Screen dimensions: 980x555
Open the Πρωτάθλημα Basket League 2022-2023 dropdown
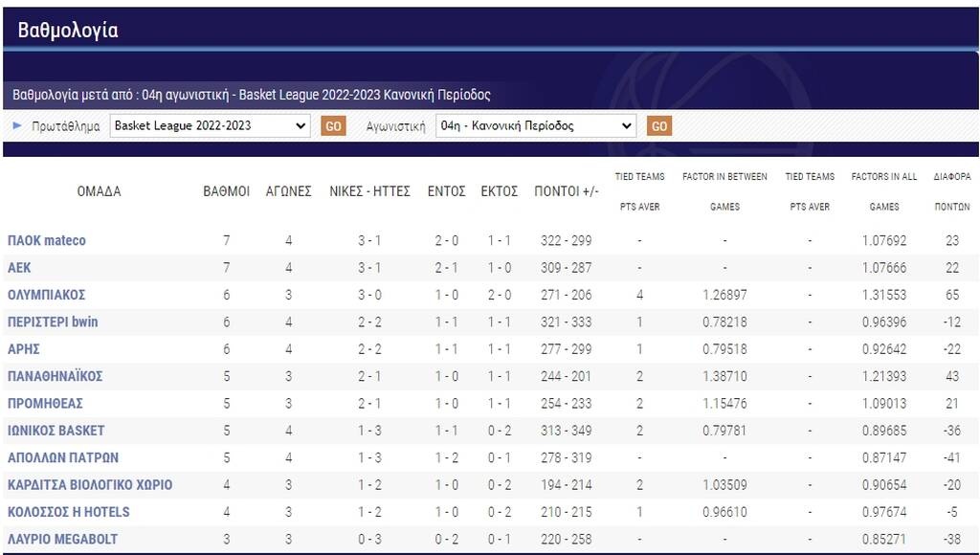coord(210,125)
